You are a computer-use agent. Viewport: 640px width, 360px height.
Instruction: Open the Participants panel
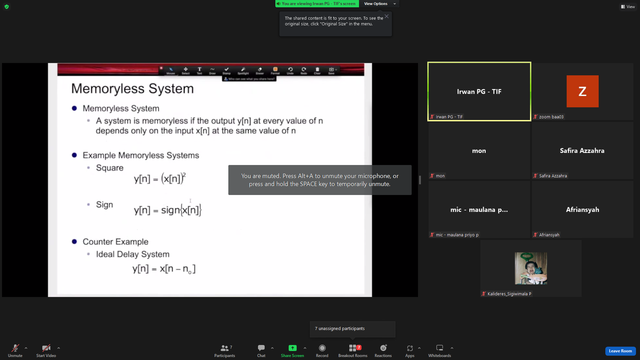(x=225, y=350)
